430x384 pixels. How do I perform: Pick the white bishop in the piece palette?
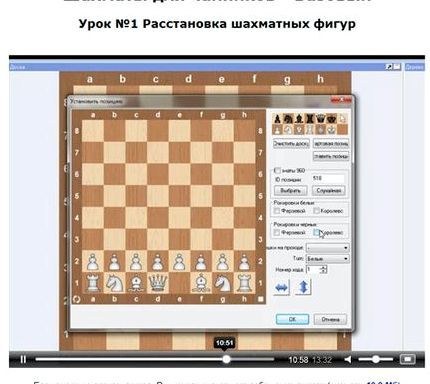point(299,129)
